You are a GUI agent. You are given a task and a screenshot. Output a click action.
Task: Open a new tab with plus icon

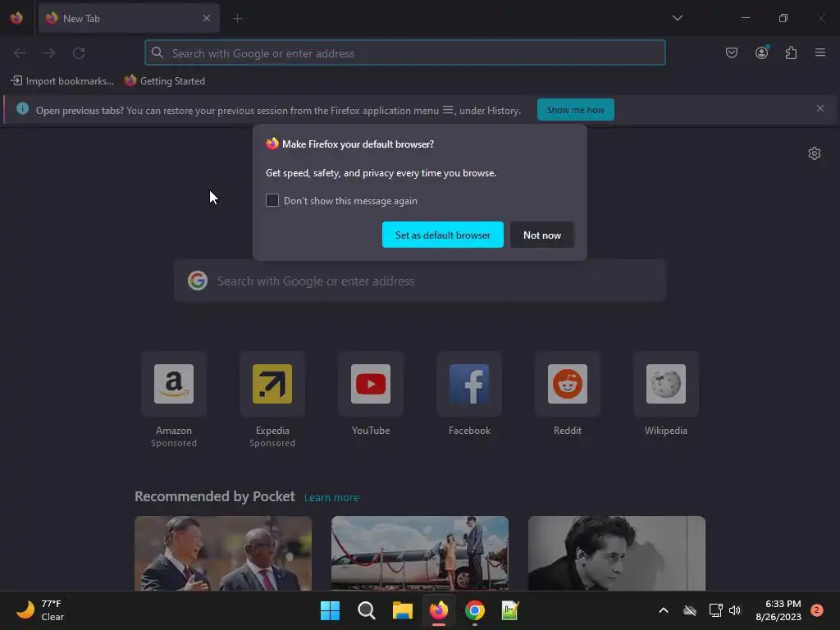pos(237,19)
